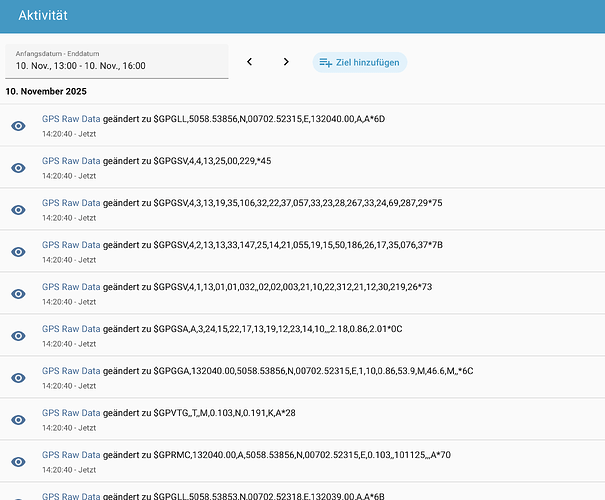Open the GPS Raw Data link in the $GPRMC row
The height and width of the screenshot is (500, 605).
(x=71, y=455)
